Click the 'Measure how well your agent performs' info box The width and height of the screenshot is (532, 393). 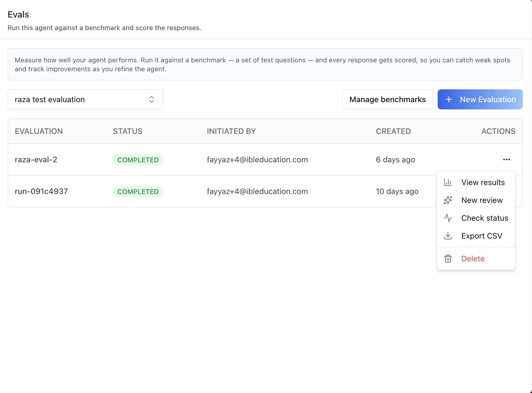tap(265, 64)
